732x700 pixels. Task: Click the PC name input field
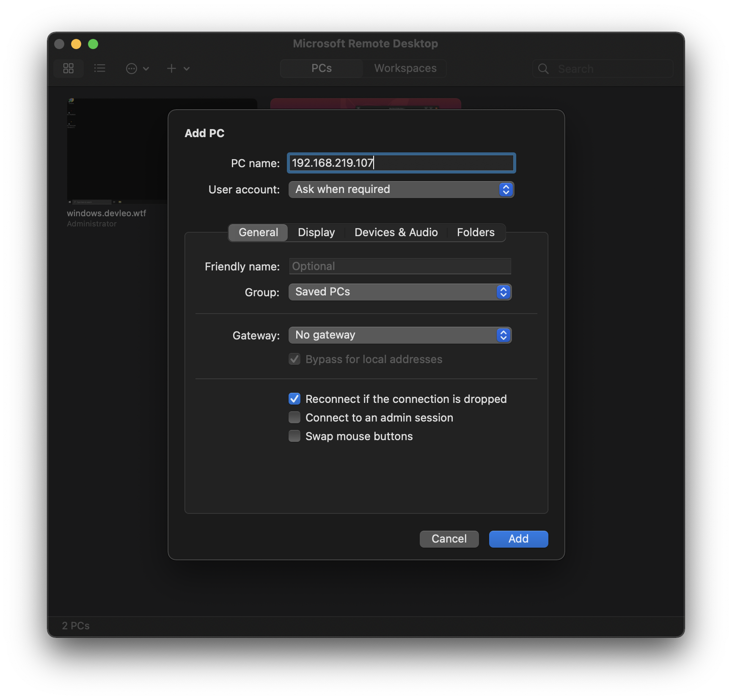(401, 163)
